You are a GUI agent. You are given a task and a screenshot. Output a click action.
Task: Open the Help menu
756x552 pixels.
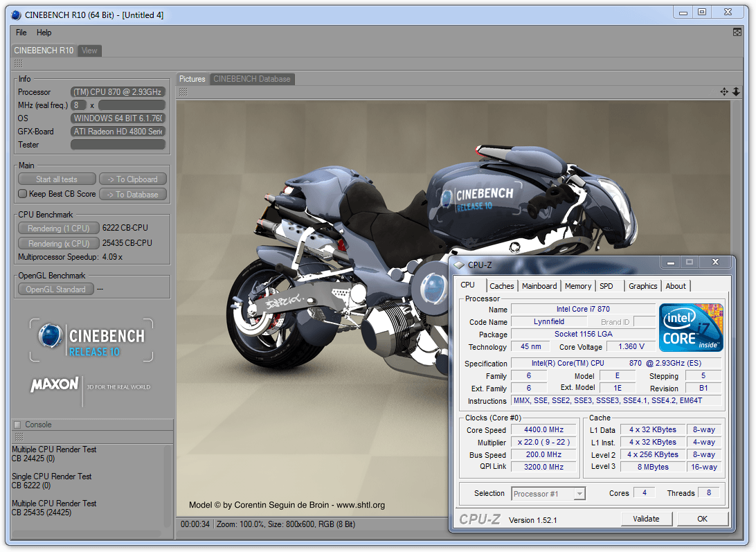point(44,33)
